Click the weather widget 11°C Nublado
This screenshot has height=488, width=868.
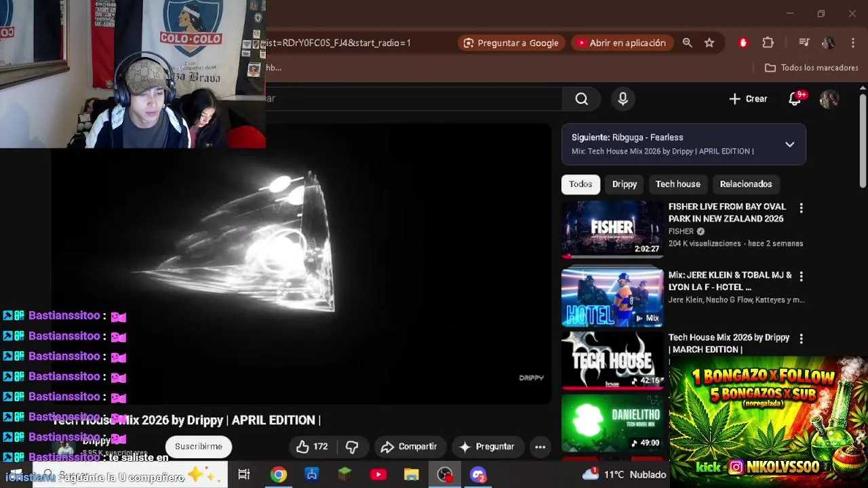pyautogui.click(x=624, y=475)
